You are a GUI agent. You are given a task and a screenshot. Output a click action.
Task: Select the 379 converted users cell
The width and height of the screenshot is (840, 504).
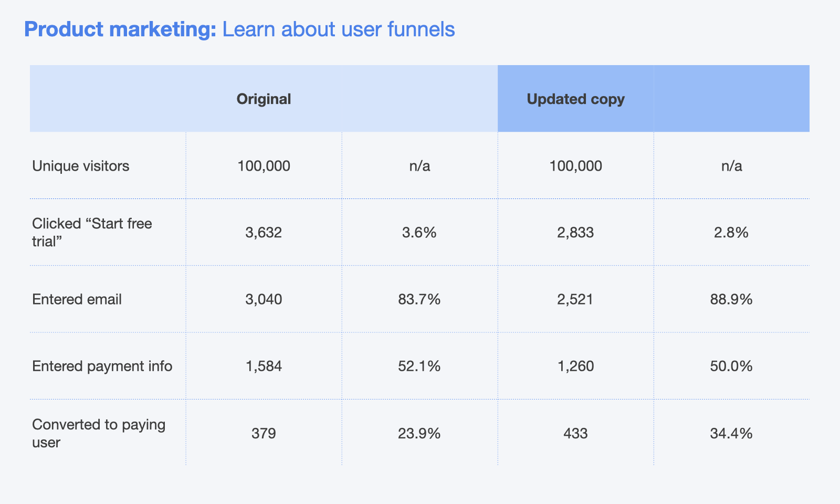pos(264,434)
